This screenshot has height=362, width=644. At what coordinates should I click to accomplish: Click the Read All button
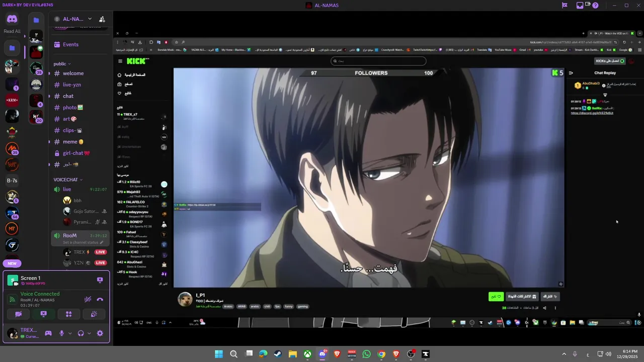(12, 31)
